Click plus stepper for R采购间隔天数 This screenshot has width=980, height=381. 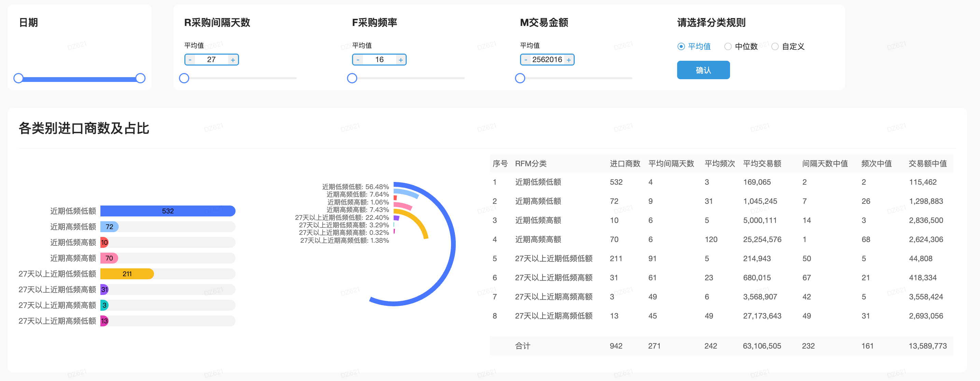coord(233,60)
